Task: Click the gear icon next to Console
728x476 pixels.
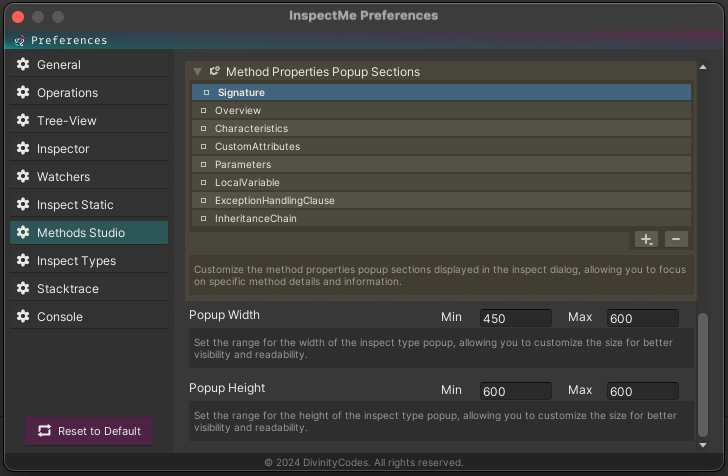Action: click(23, 316)
